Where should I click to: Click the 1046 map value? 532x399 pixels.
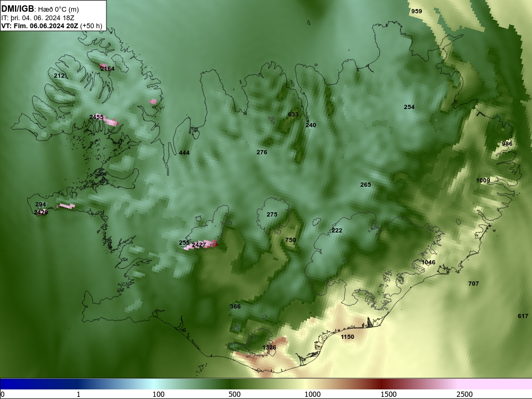coord(428,262)
